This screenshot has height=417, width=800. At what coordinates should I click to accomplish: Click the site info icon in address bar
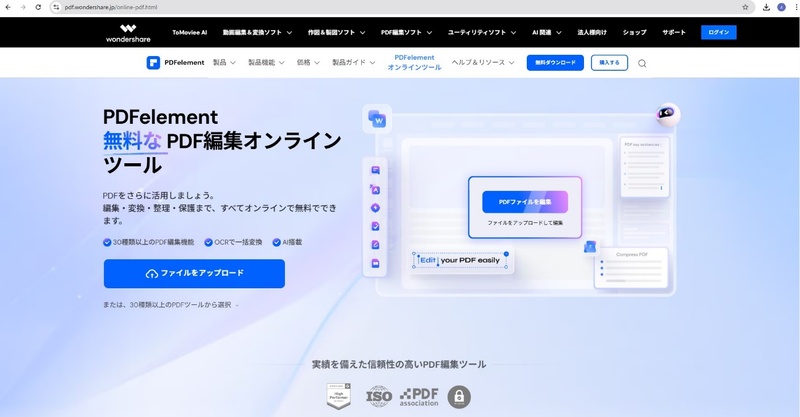(56, 7)
